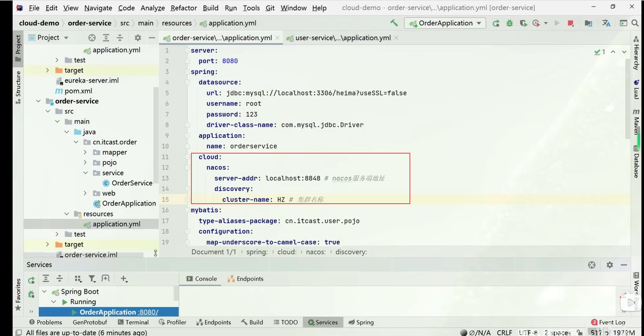Open the Refactor menu
Screen dimensions: 644x336
tap(184, 8)
